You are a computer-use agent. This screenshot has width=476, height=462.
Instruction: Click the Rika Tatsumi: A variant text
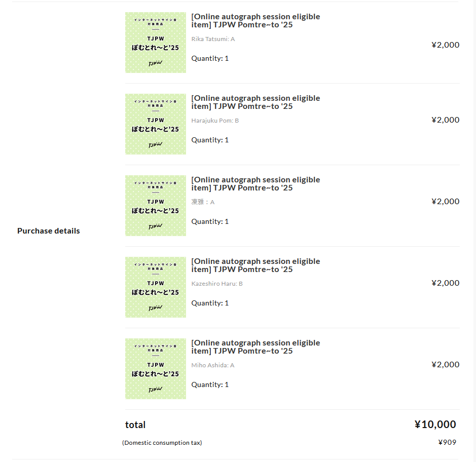click(213, 39)
